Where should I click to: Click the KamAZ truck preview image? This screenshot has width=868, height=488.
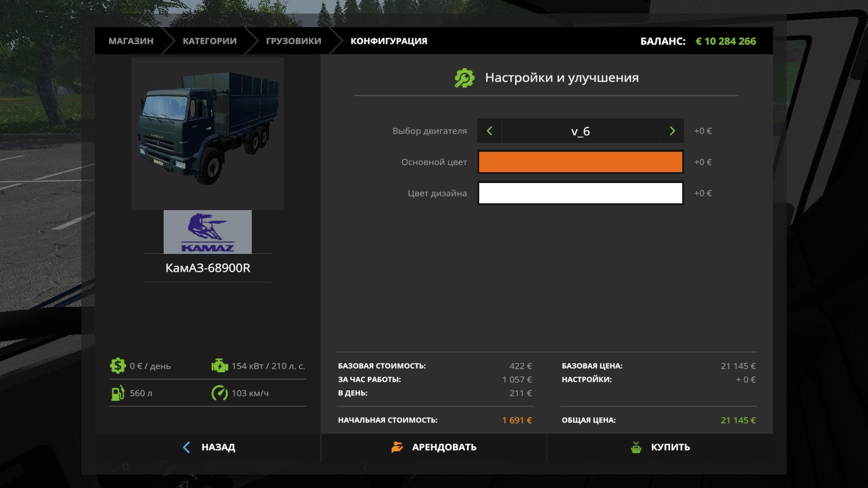pos(207,133)
